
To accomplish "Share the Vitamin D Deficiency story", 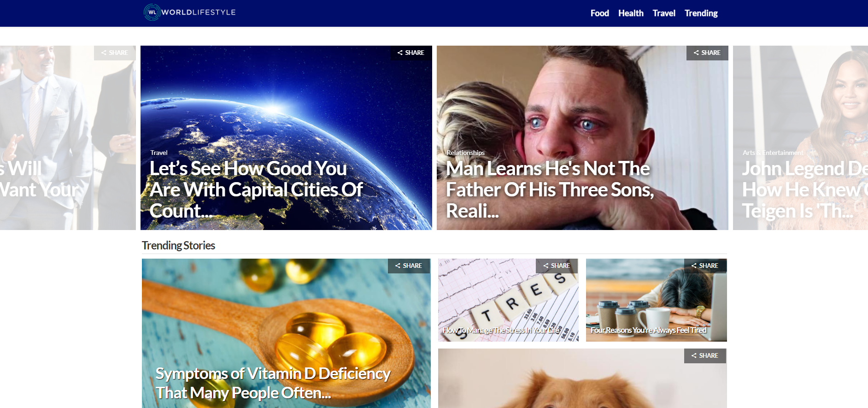I will pyautogui.click(x=409, y=266).
